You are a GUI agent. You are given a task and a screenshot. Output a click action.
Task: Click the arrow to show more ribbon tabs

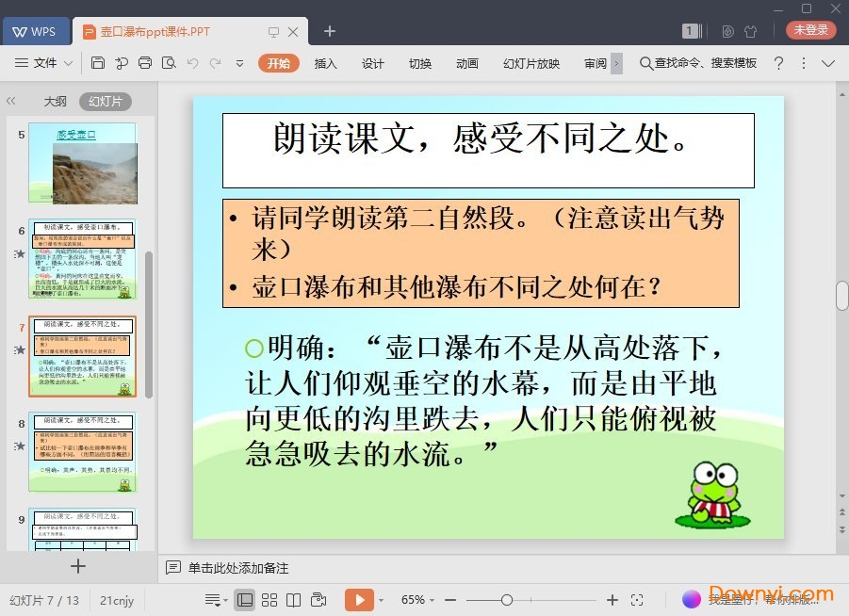(x=616, y=63)
